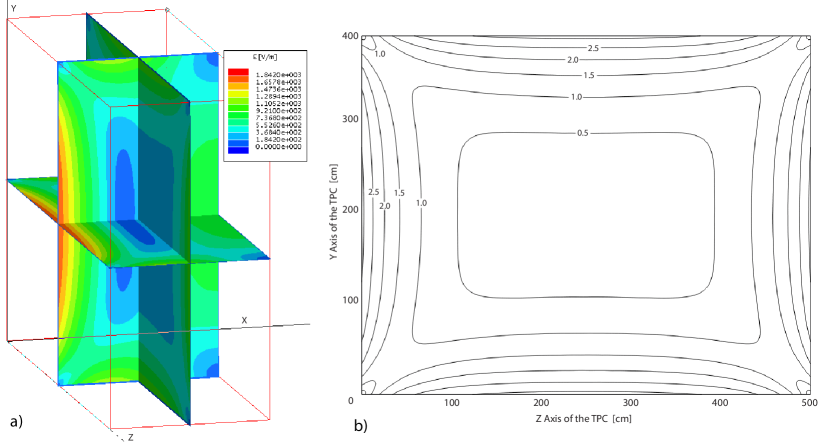Click Y-axis tick label 200
Viewport: 823px width, 444px height.
coord(351,209)
